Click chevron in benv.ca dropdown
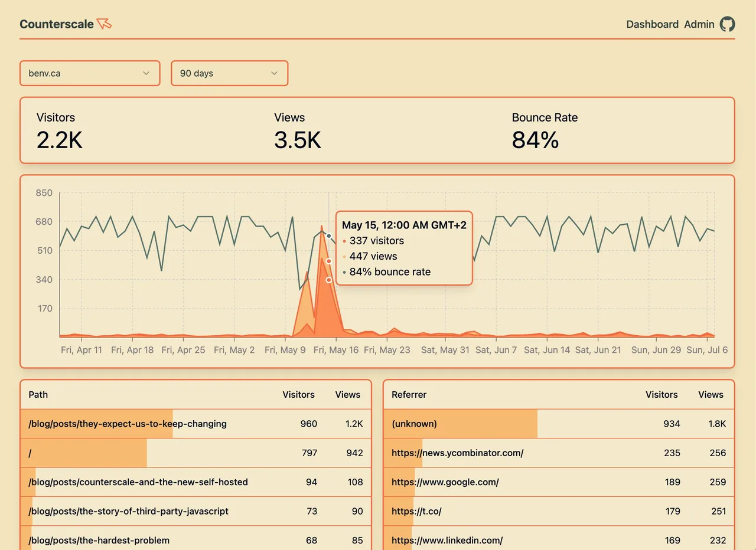 [146, 73]
